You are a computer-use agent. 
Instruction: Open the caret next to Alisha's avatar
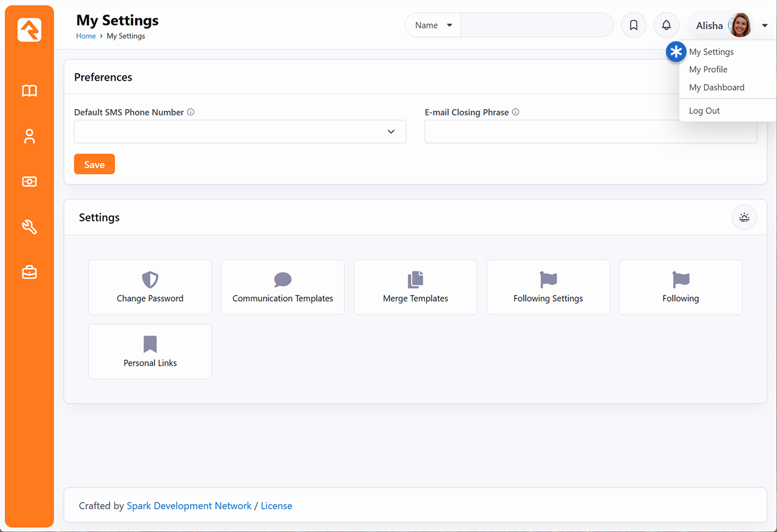(x=764, y=25)
